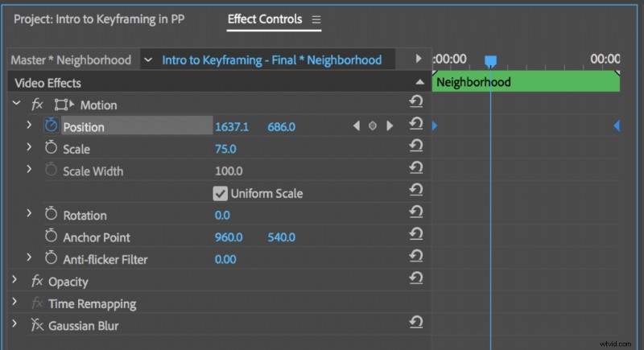The width and height of the screenshot is (644, 350).
Task: Reset the Position parameter
Action: pos(415,123)
